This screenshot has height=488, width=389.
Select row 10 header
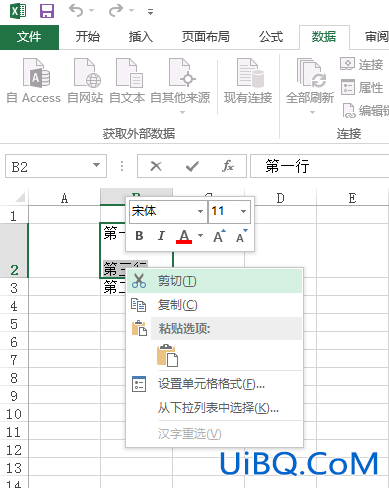tap(14, 413)
